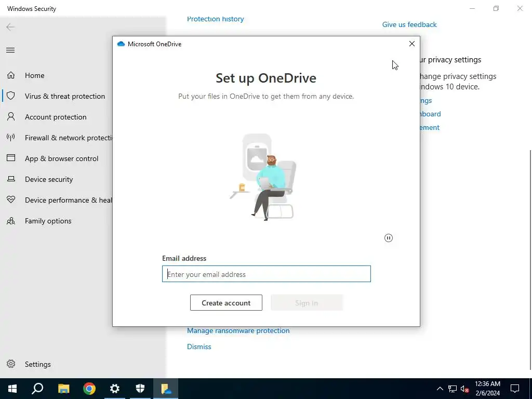Image resolution: width=532 pixels, height=399 pixels.
Task: Open Manage ransomware protection link
Action: (238, 330)
